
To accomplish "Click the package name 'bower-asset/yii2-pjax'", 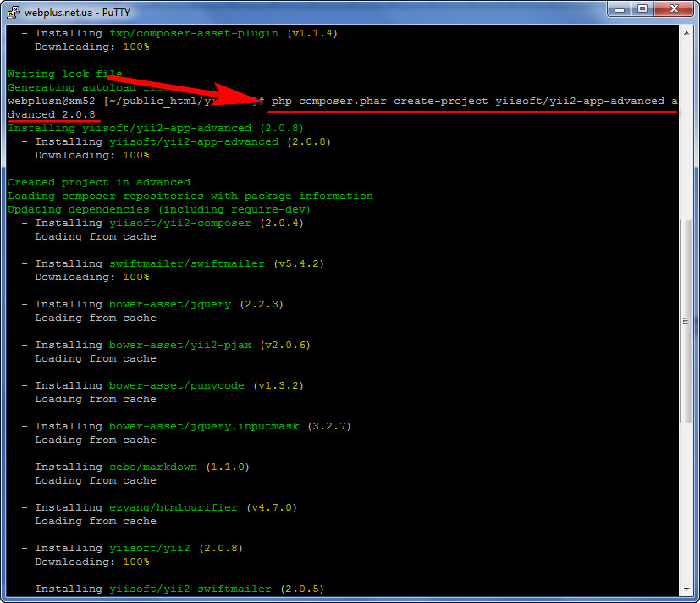I will coord(180,346).
